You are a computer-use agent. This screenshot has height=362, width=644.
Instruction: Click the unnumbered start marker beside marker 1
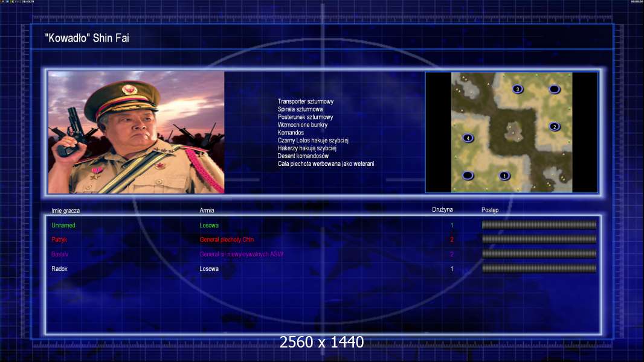(468, 176)
